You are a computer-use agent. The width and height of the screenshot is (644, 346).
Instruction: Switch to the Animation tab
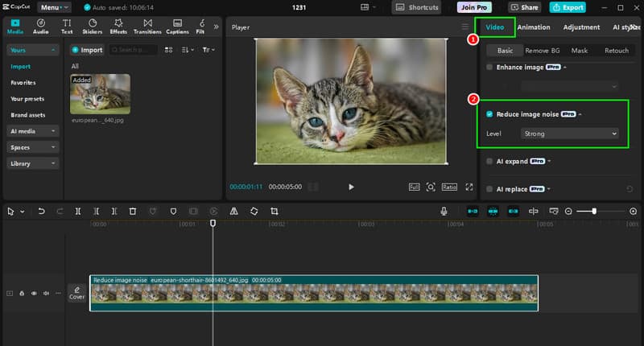(534, 27)
